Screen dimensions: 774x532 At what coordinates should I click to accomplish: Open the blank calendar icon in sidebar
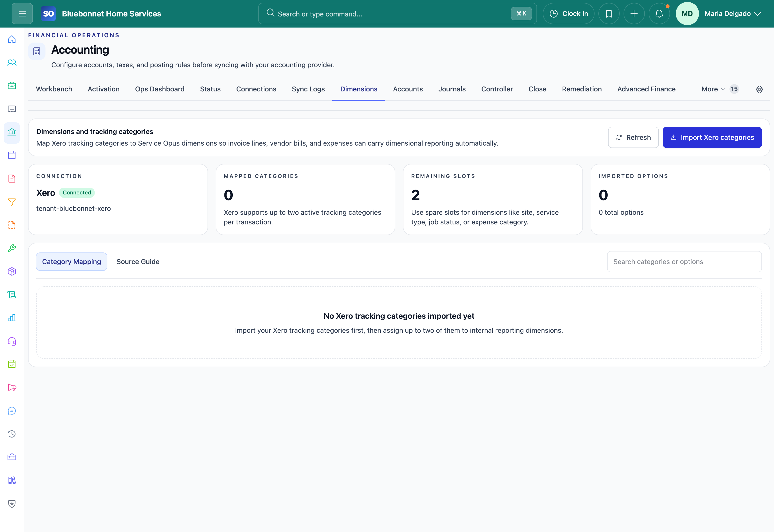click(x=12, y=155)
